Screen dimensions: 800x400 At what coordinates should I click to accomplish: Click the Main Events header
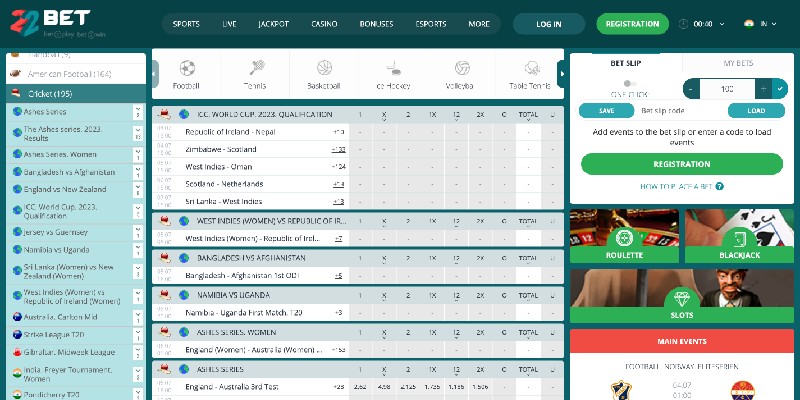tap(682, 341)
